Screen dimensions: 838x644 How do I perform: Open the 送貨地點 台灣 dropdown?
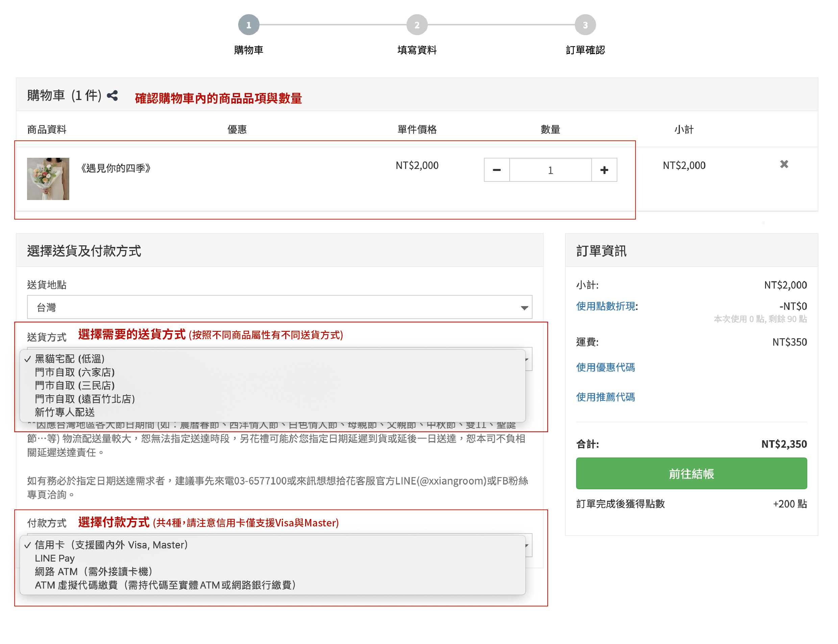(279, 307)
